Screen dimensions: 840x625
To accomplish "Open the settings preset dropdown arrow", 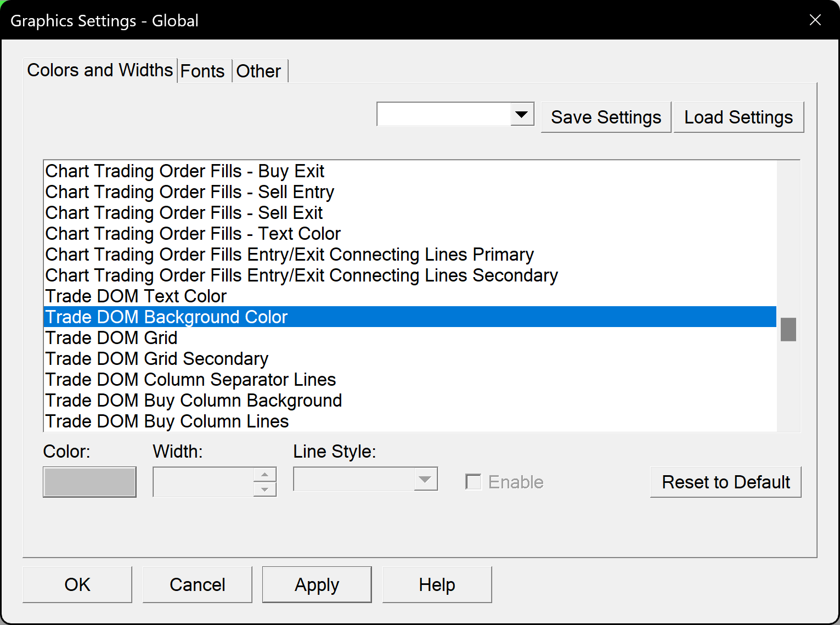I will coord(522,114).
